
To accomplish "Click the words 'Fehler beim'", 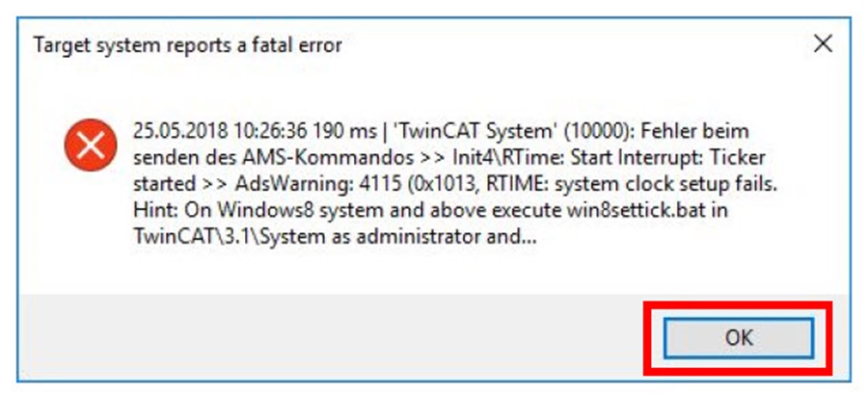I will [695, 130].
